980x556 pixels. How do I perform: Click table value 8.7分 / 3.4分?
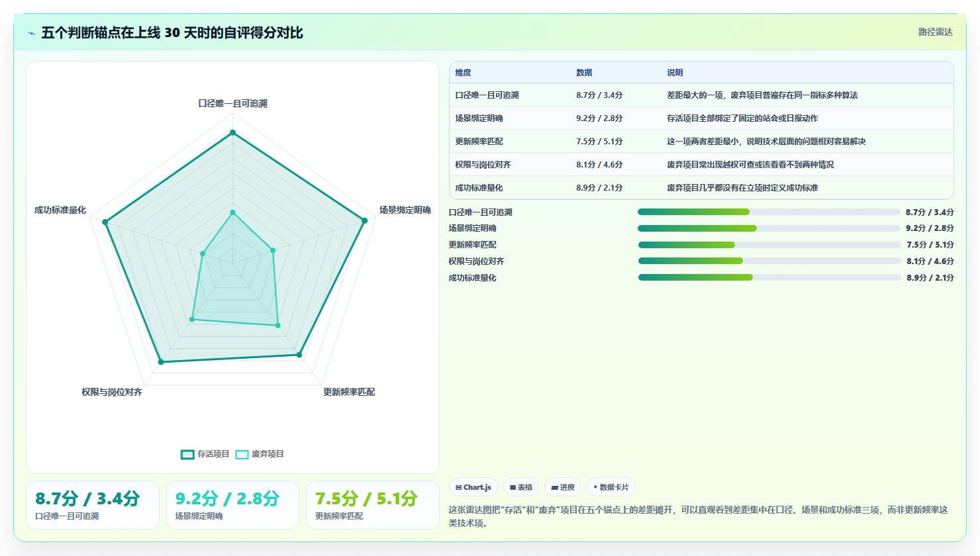pos(599,95)
